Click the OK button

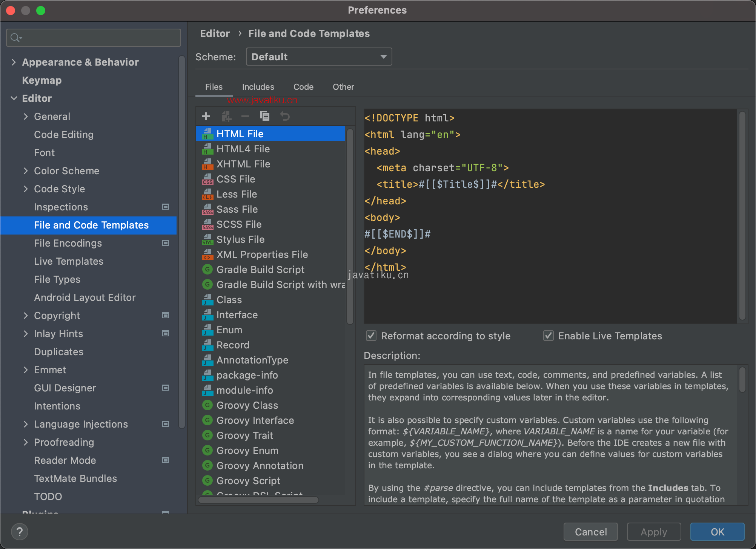[717, 532]
